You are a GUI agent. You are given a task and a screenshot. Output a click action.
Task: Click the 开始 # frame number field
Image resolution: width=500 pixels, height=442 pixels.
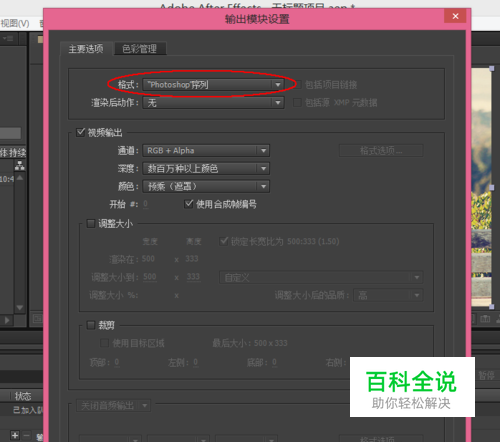145,204
